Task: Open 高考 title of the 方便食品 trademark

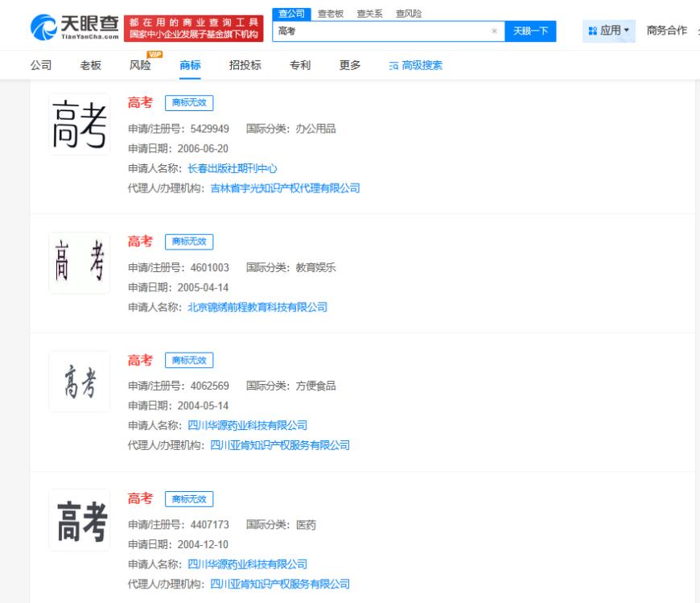Action: coord(140,360)
